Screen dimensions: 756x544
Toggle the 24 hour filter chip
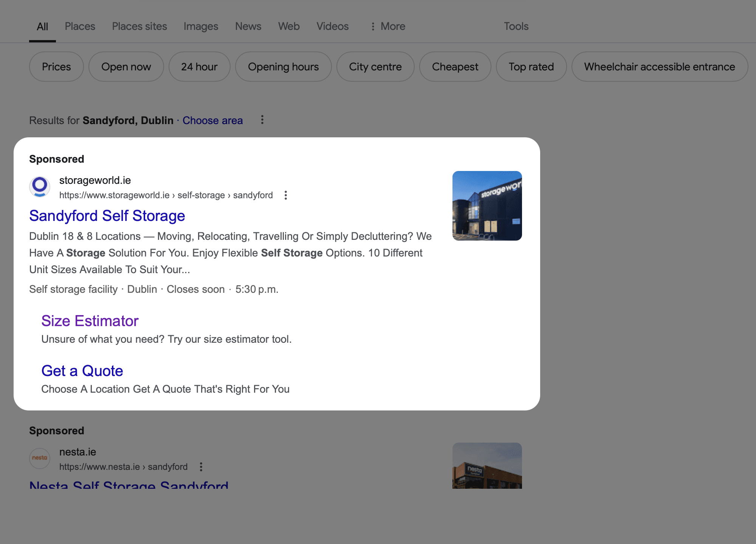[199, 67]
